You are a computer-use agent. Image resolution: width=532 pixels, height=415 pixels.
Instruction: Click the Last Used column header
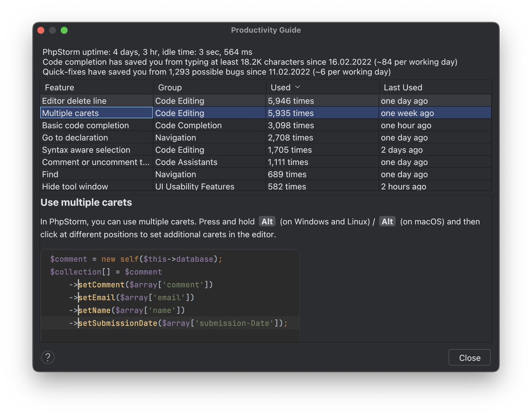point(435,87)
